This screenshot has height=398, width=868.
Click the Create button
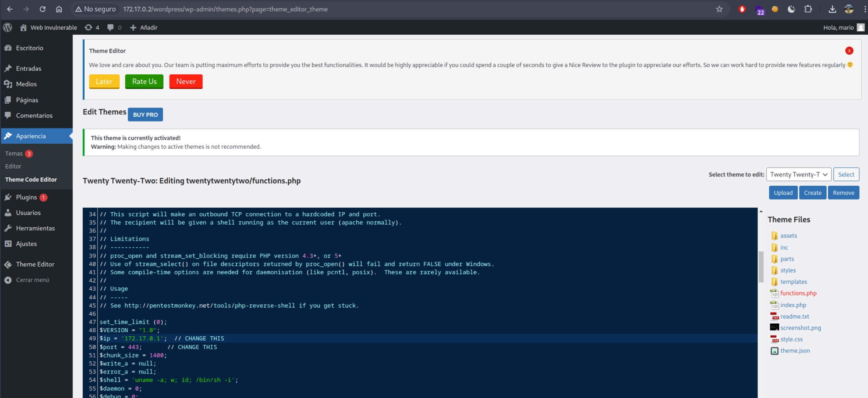point(813,193)
